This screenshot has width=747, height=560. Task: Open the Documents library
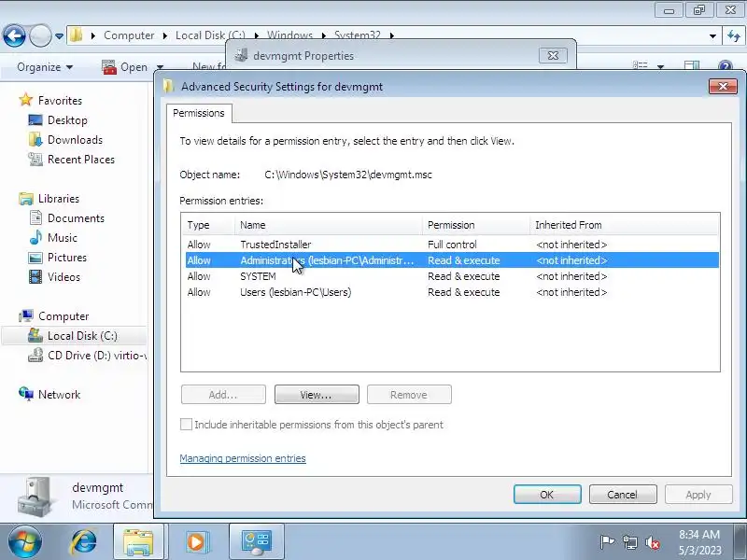76,218
